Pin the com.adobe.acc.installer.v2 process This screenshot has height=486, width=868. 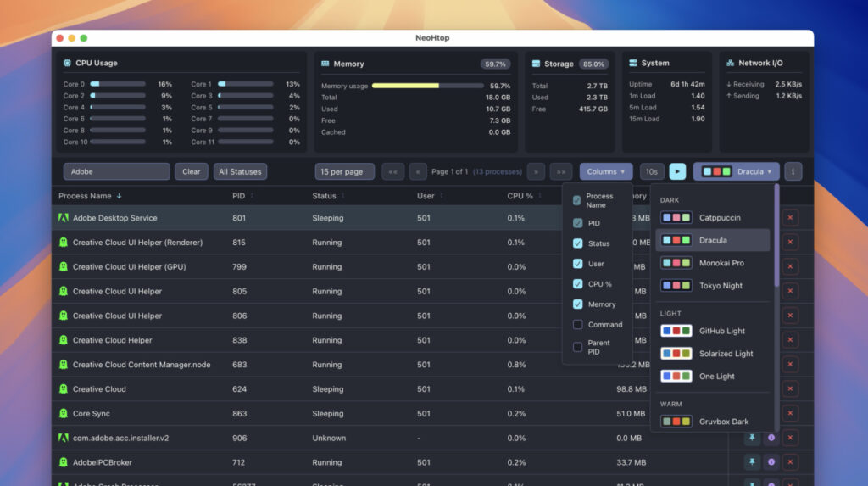pyautogui.click(x=751, y=439)
